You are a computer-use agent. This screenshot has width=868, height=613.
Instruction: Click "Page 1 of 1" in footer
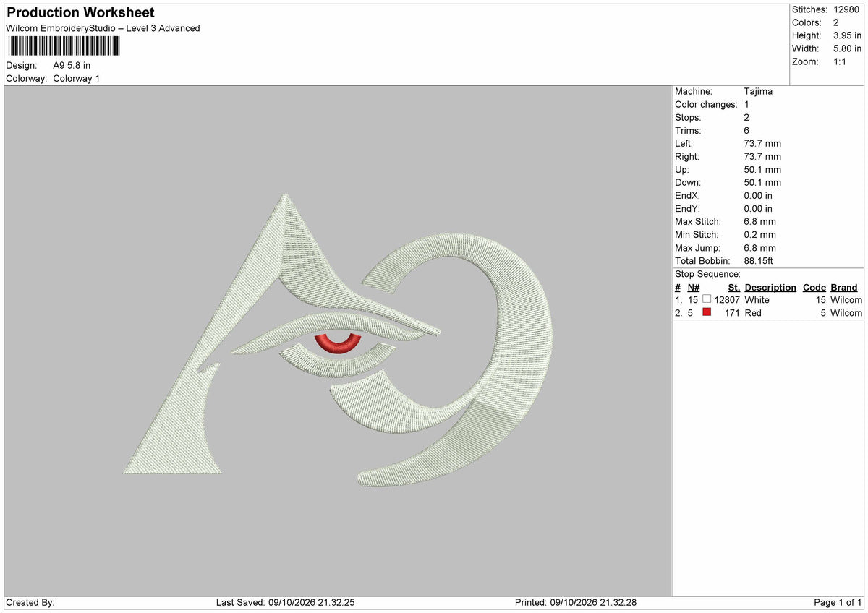tap(838, 602)
